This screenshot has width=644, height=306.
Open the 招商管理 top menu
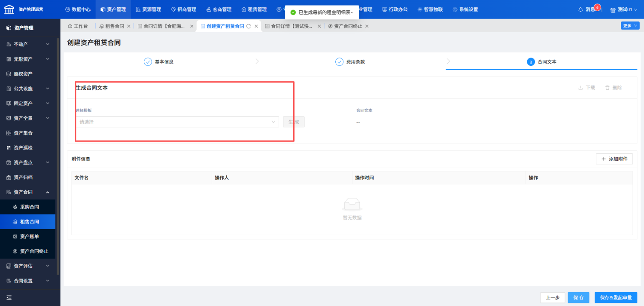(x=183, y=9)
